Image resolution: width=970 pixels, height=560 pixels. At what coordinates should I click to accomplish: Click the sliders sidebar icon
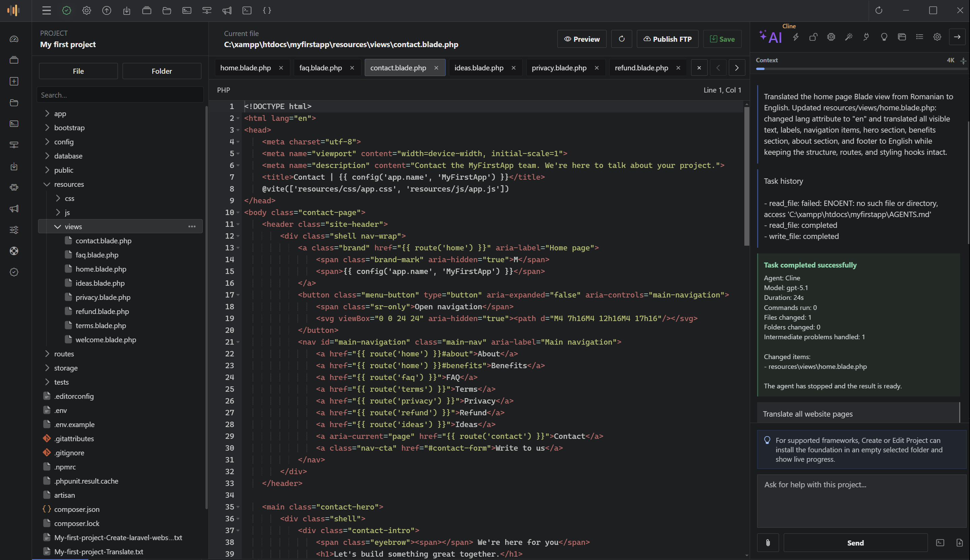pyautogui.click(x=14, y=230)
